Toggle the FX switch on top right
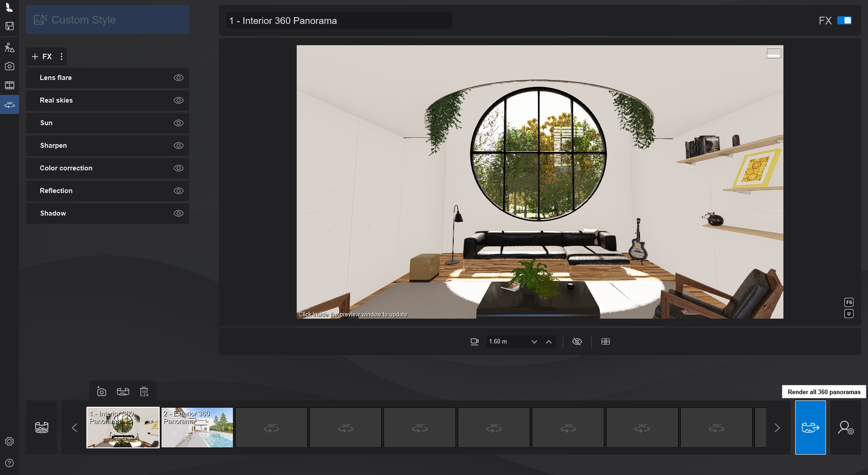This screenshot has width=868, height=475. click(x=844, y=20)
